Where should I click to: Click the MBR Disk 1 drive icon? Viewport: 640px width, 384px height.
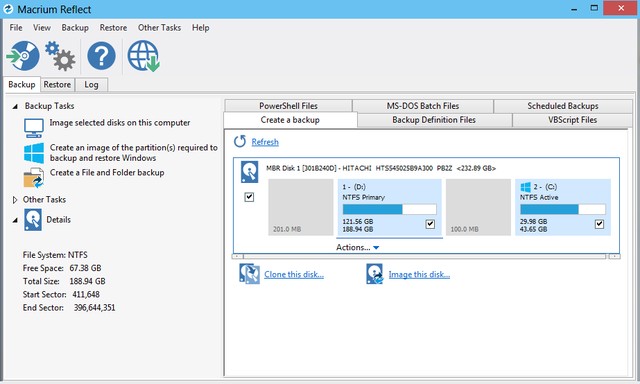[249, 171]
